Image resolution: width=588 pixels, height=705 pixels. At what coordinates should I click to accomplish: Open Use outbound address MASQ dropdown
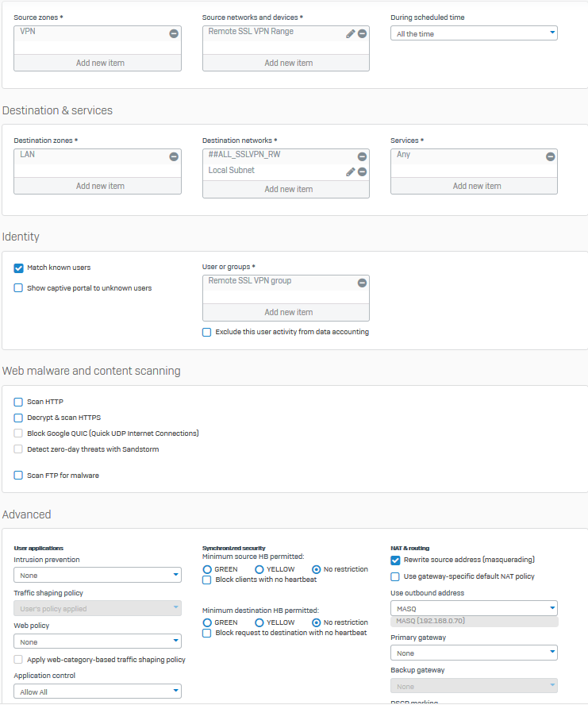coord(474,608)
